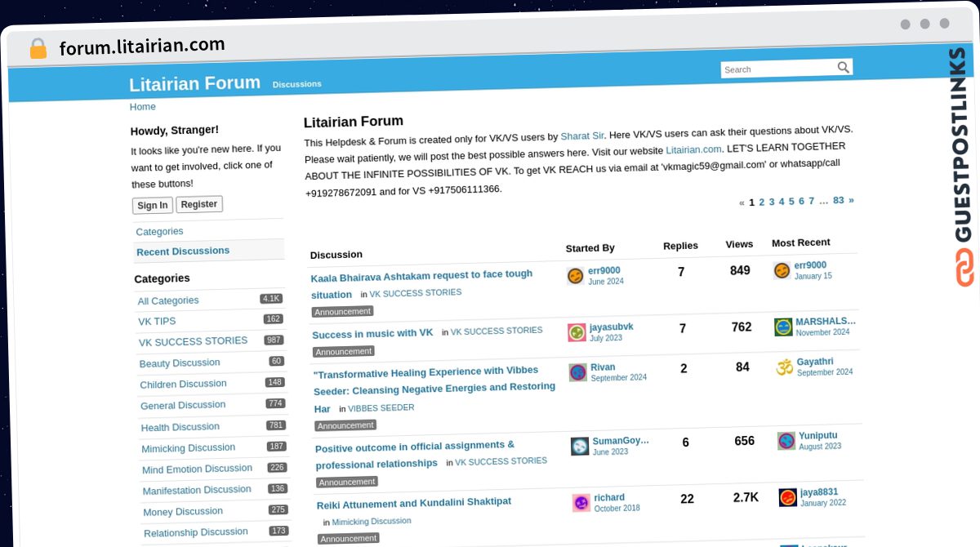980x547 pixels.
Task: Open Gayathri Om symbol avatar
Action: (x=785, y=367)
